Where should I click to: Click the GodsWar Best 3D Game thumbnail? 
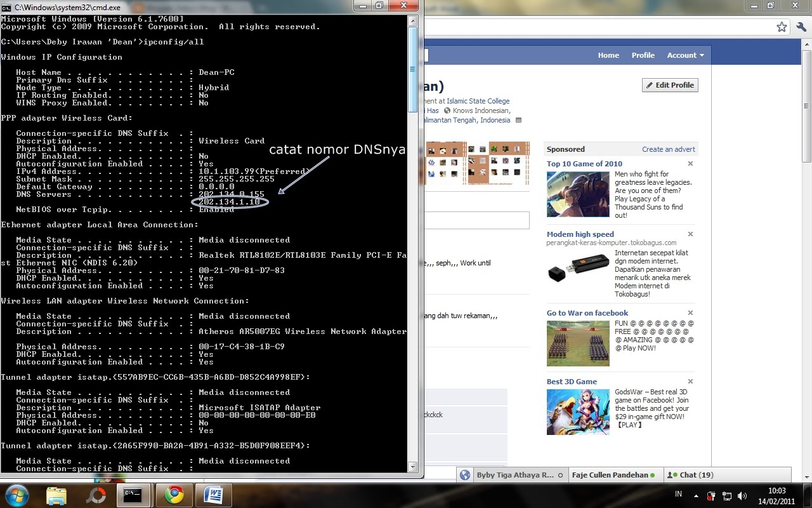pyautogui.click(x=578, y=411)
